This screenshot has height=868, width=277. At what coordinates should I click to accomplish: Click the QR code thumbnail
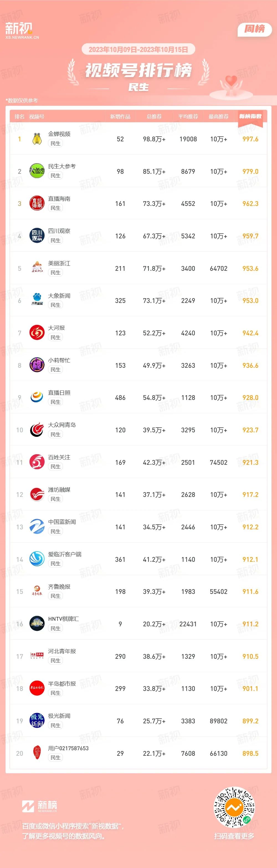pos(234,808)
